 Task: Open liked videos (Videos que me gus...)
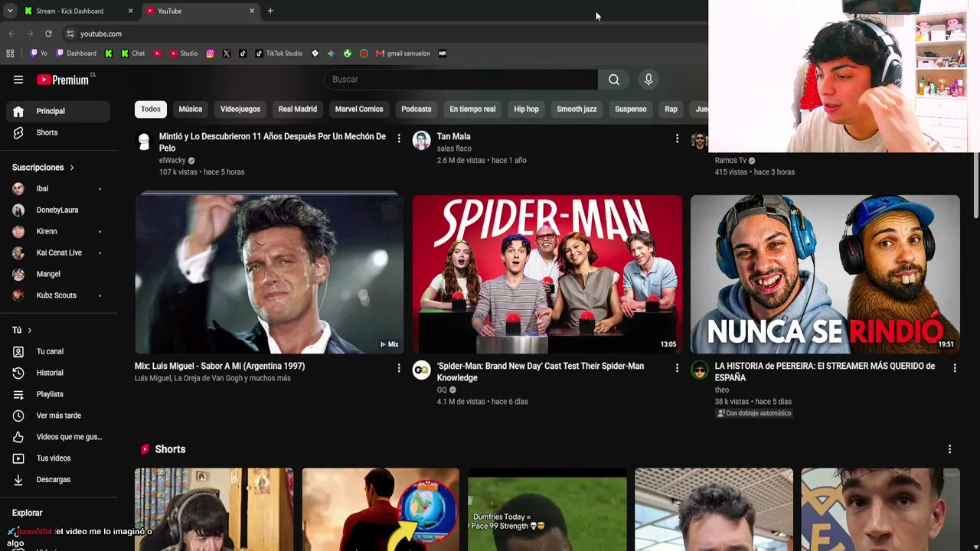58,437
